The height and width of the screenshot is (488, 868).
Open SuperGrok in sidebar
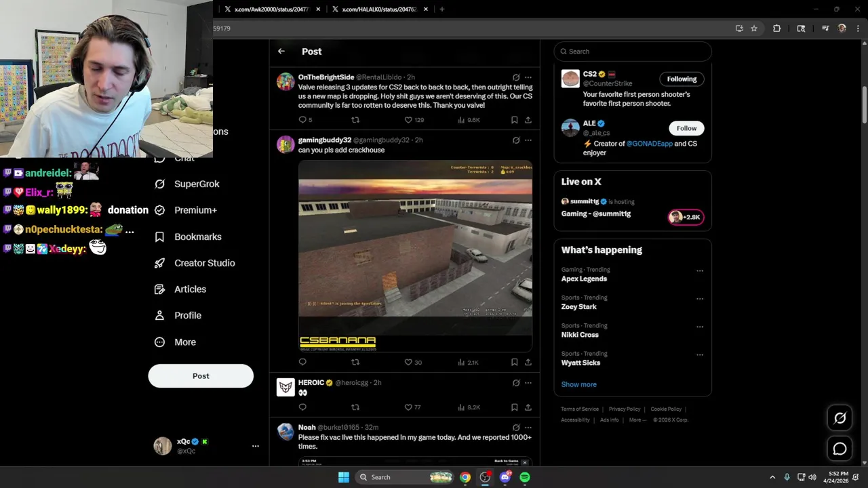click(x=187, y=184)
